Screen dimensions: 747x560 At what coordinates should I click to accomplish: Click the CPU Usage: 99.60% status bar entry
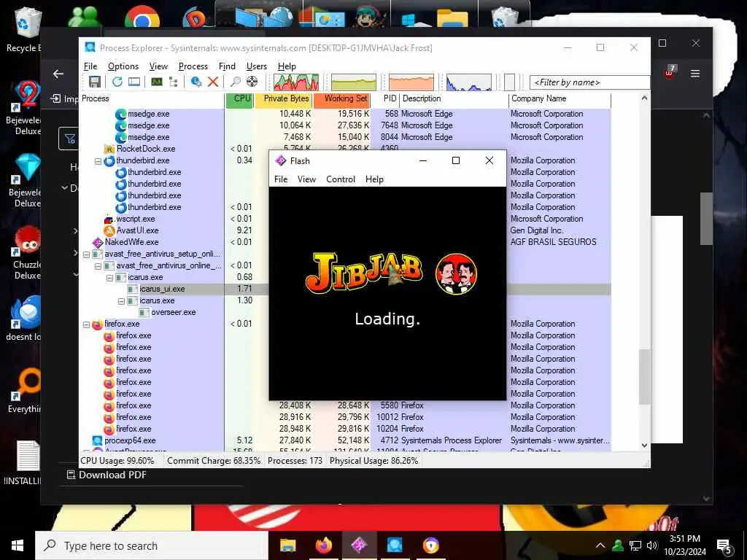point(117,461)
